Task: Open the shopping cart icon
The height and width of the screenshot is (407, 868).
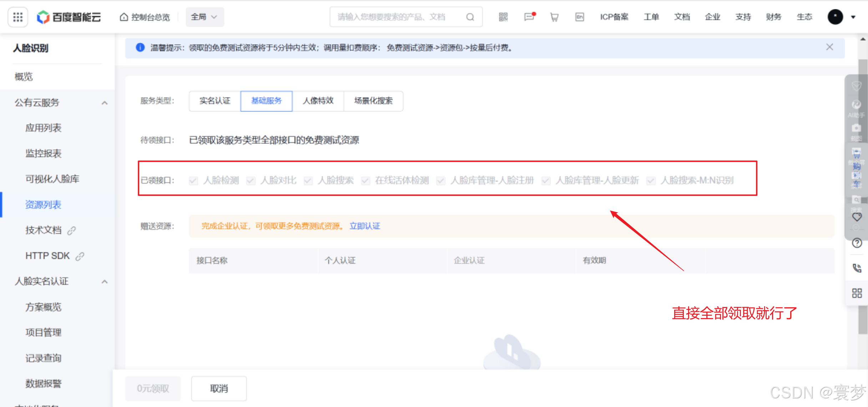Action: tap(554, 17)
